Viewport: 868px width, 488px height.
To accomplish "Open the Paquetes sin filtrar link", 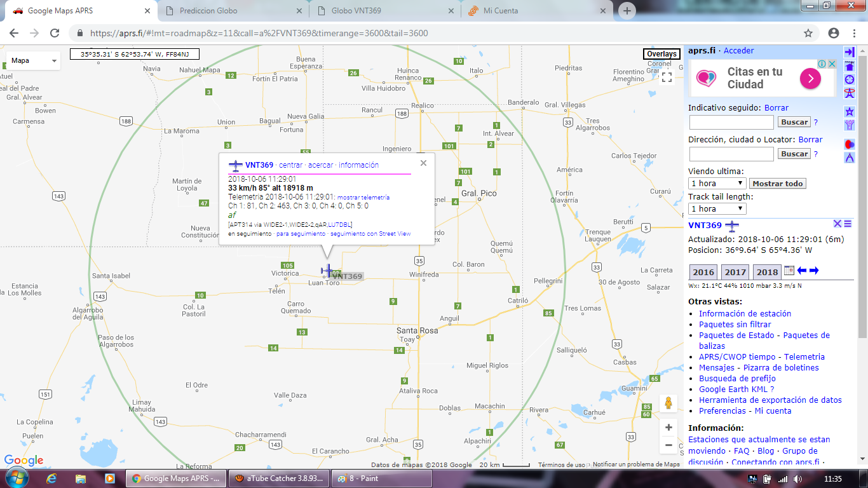I will (735, 325).
